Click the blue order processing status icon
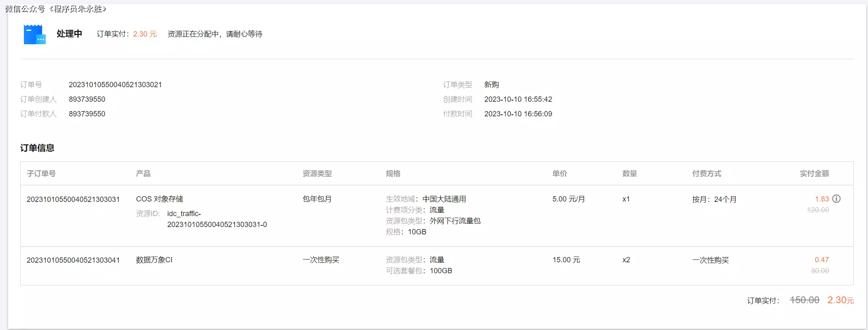This screenshot has width=868, height=330. 34,34
